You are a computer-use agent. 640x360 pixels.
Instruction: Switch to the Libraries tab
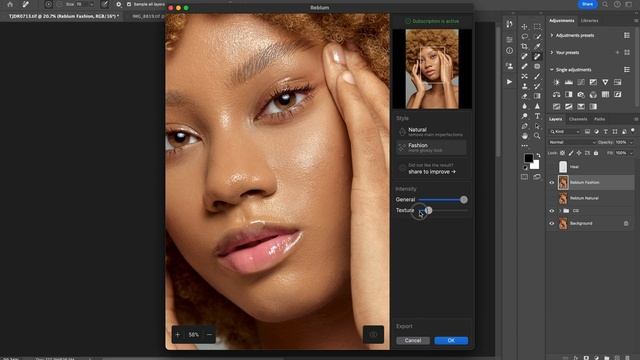point(589,20)
